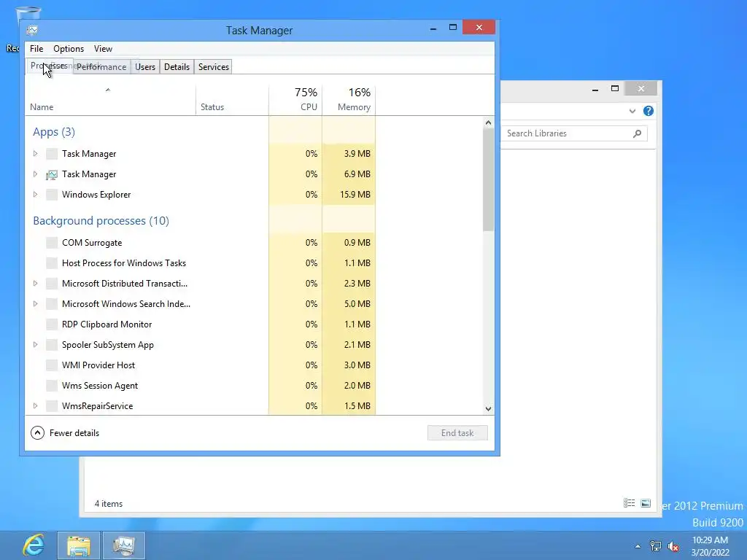Open the View menu

tap(103, 49)
